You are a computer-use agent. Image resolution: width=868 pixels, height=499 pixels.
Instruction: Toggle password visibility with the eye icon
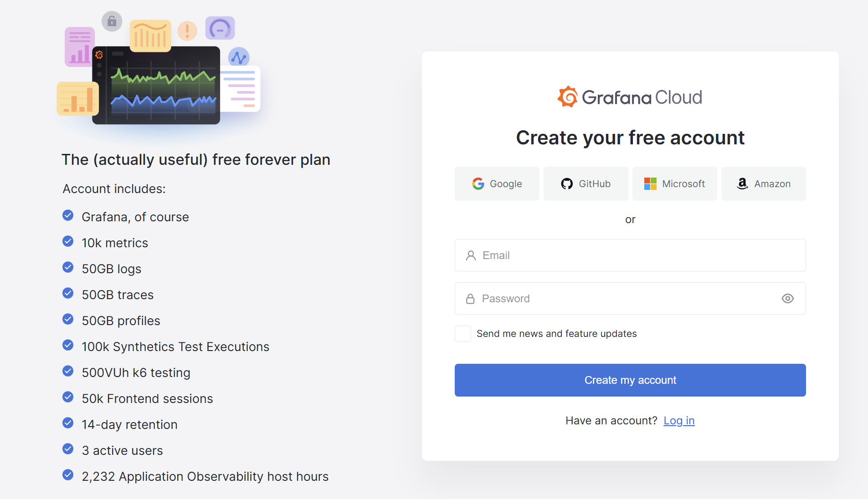788,298
